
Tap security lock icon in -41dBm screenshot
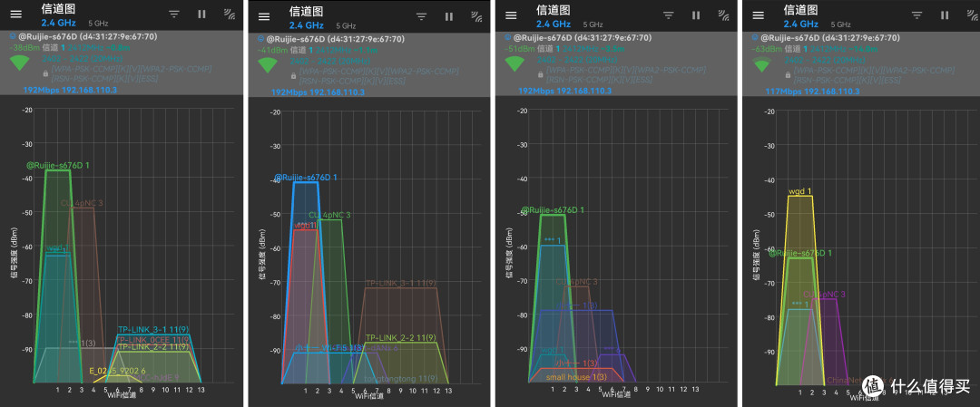click(x=292, y=76)
